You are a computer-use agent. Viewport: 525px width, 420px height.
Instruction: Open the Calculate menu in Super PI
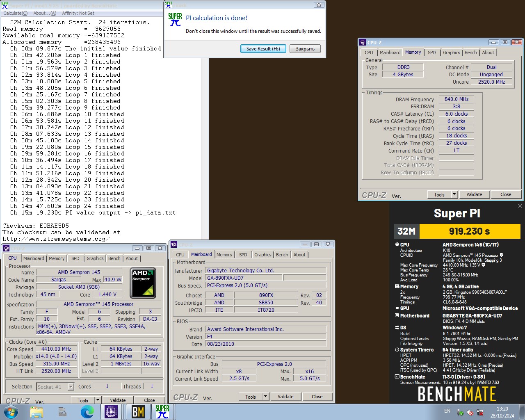click(15, 13)
